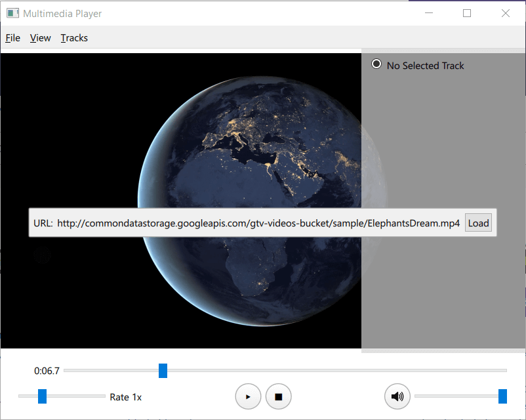Open the View menu
The image size is (526, 420).
pos(40,38)
